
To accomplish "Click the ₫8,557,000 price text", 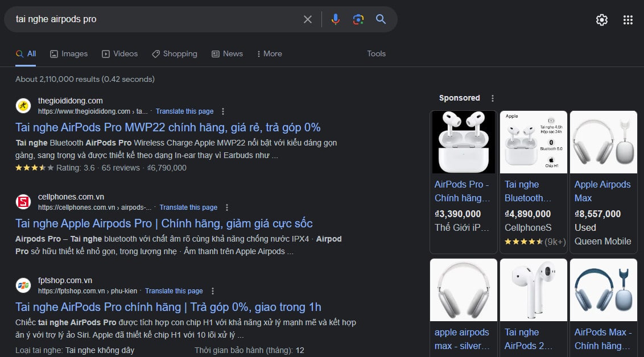I will [597, 214].
